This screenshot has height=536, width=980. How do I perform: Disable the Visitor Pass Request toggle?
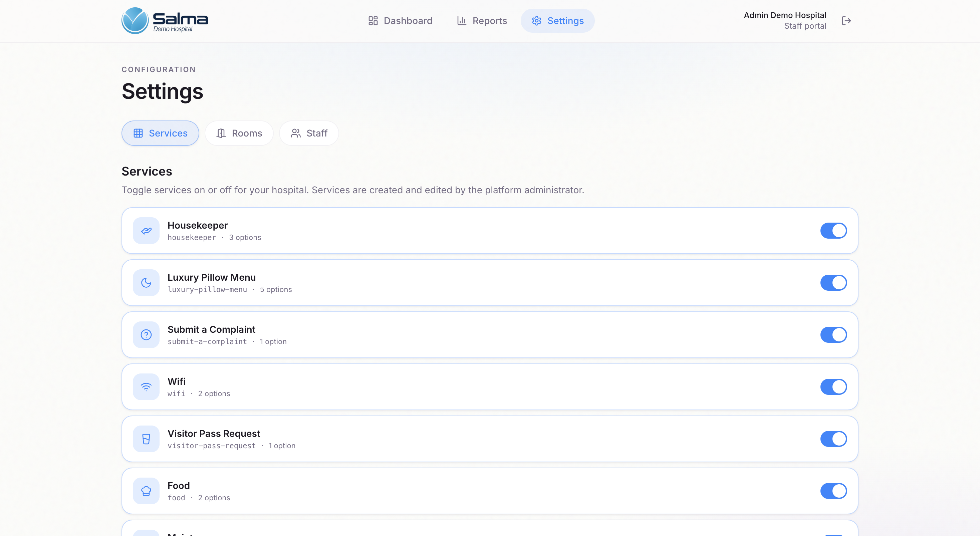pos(833,439)
